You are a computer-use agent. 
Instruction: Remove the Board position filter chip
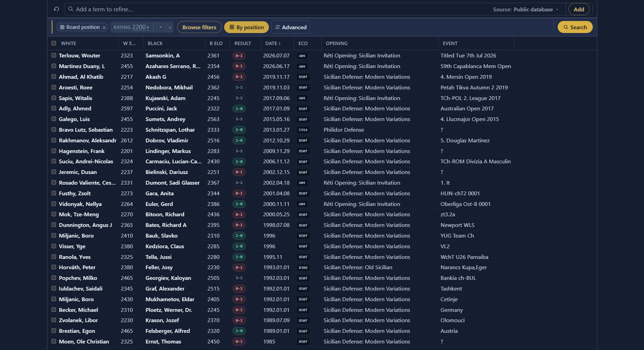click(104, 28)
